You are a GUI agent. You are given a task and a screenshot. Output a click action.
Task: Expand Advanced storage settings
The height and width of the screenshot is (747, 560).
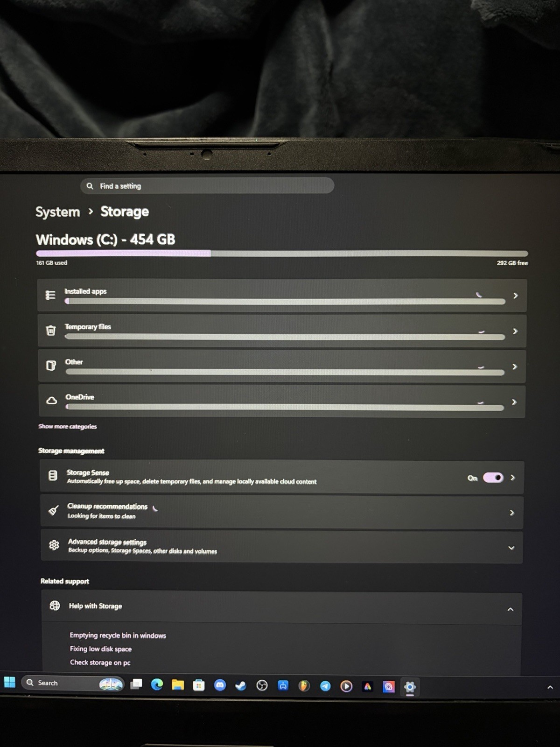click(x=282, y=547)
